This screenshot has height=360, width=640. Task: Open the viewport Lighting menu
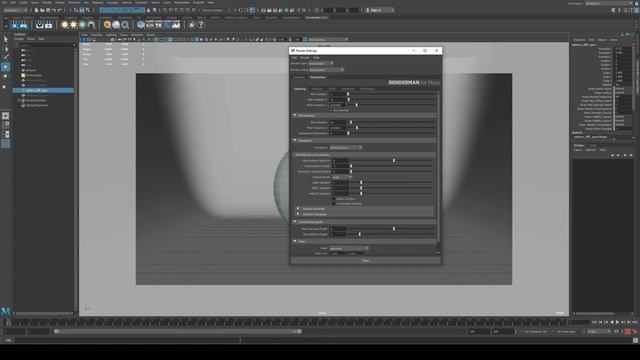(x=111, y=35)
